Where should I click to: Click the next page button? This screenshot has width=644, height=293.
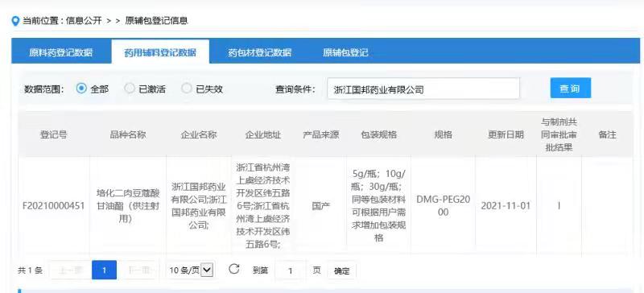tap(140, 270)
